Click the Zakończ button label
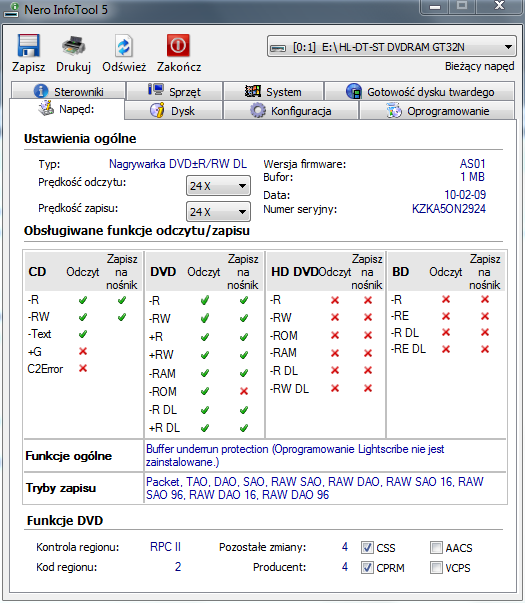525x603 pixels. (179, 67)
